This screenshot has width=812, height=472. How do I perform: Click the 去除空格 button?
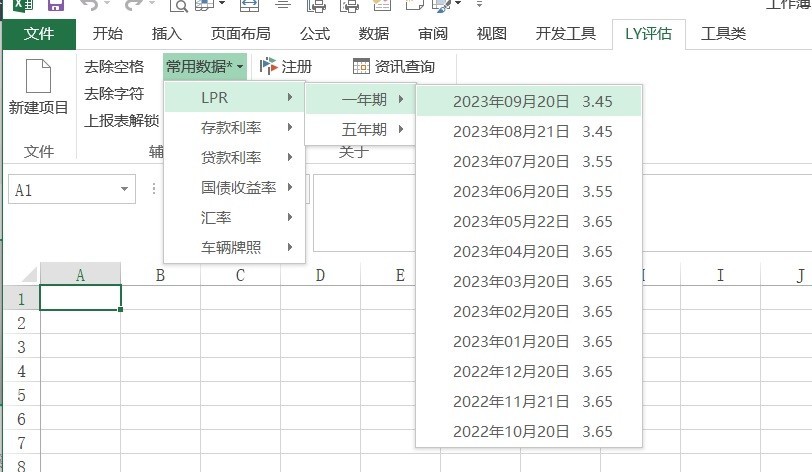tap(114, 66)
